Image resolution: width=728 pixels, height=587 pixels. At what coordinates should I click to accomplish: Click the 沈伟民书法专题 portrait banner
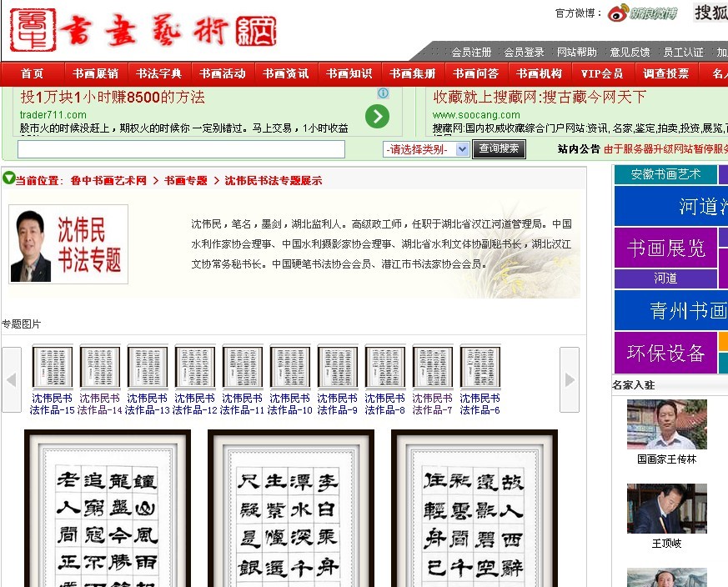(x=68, y=244)
